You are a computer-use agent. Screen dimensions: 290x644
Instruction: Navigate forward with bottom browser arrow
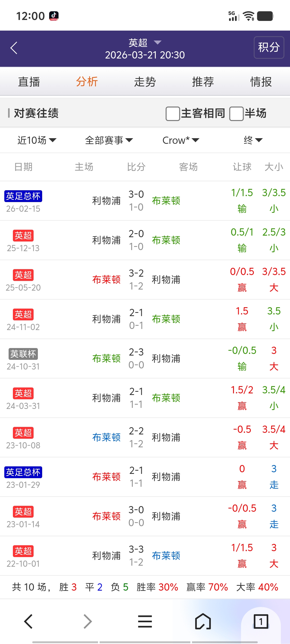[x=88, y=621]
